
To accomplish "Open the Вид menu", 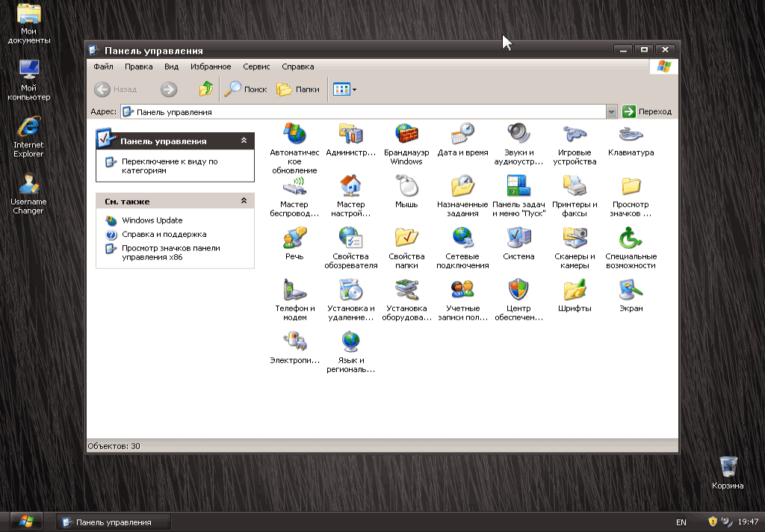I will click(171, 66).
